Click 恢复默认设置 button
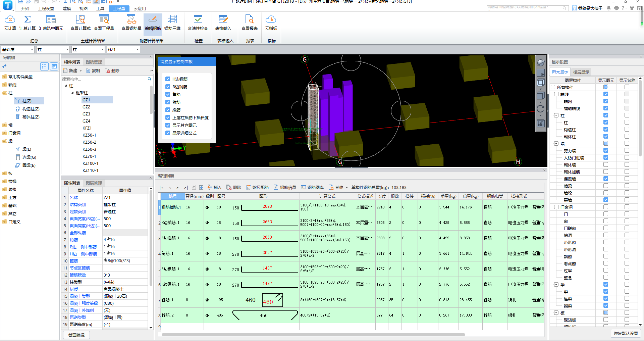The height and width of the screenshot is (341, 644). pyautogui.click(x=626, y=333)
